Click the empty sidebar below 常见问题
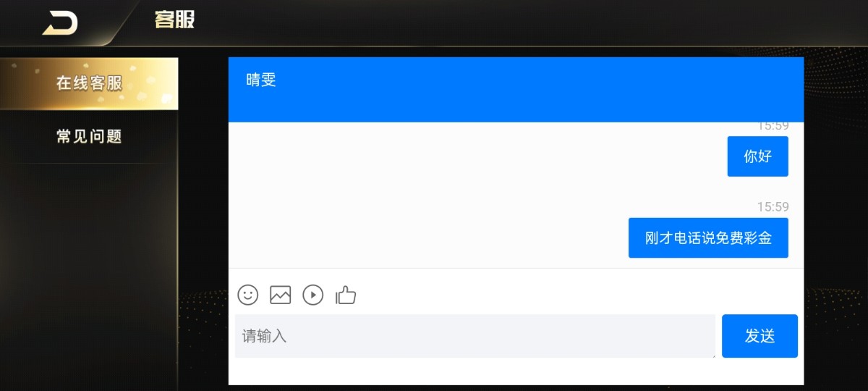The height and width of the screenshot is (391, 868). [89, 275]
